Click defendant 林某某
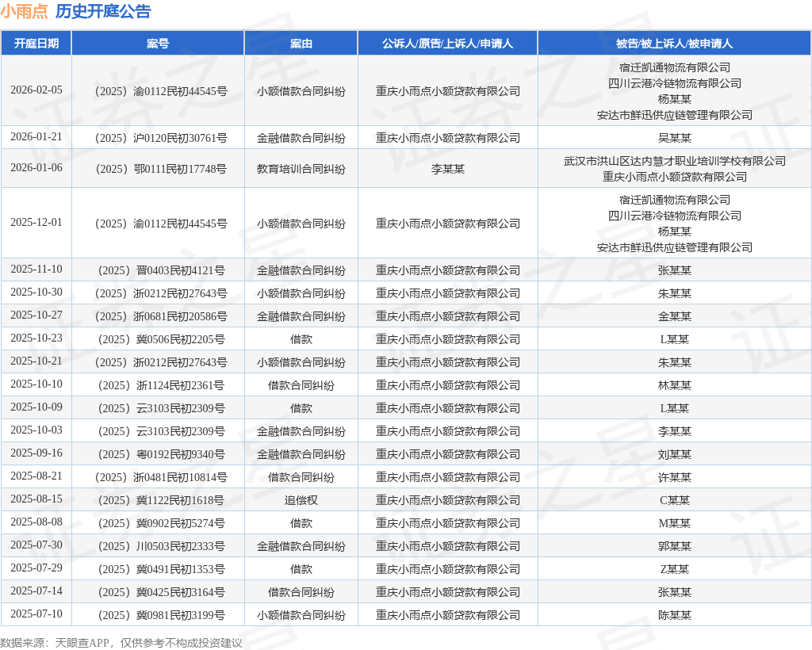The width and height of the screenshot is (812, 650). tap(674, 385)
